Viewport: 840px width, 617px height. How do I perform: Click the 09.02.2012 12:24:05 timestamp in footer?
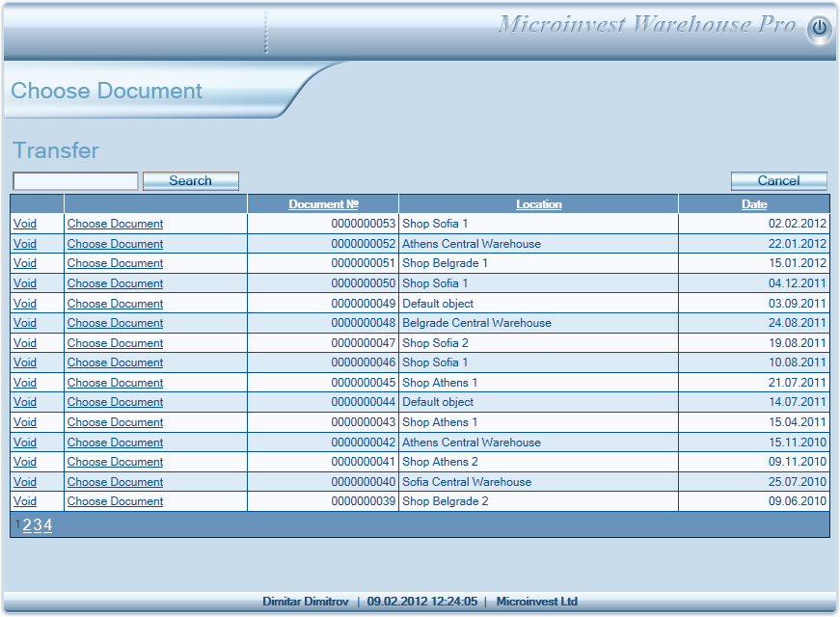[422, 602]
